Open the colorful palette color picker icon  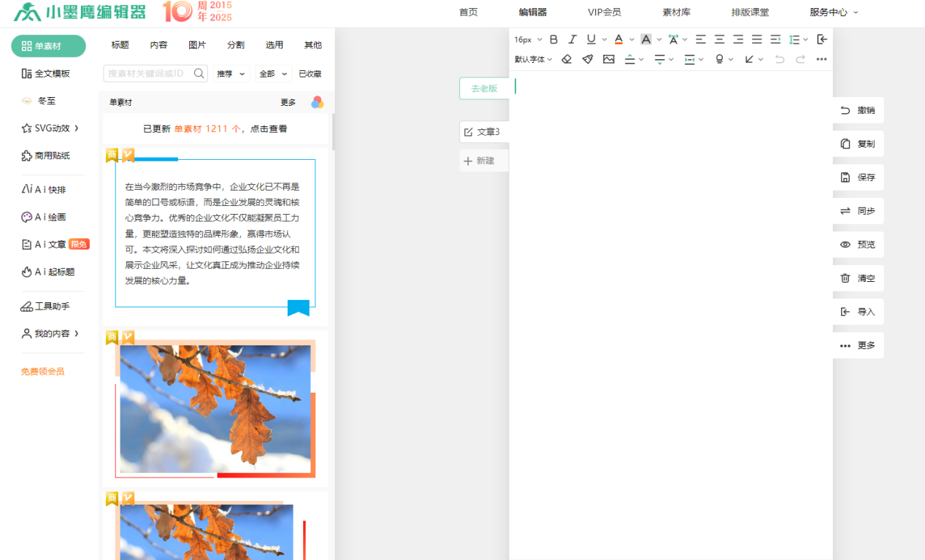tap(317, 102)
